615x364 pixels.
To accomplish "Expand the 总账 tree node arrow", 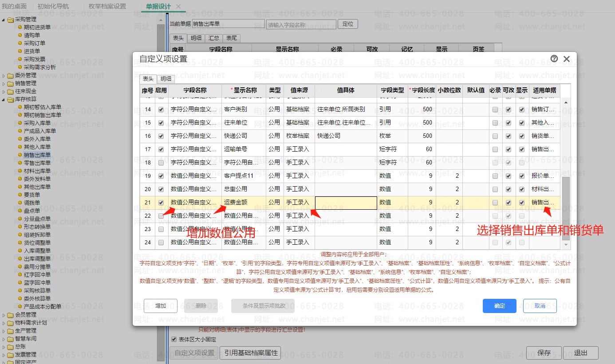I will click(x=4, y=347).
